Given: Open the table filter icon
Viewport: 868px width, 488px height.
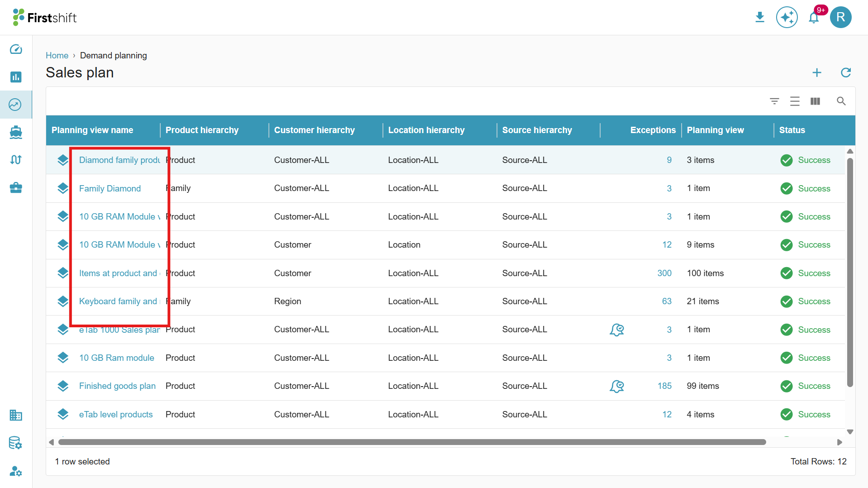Looking at the screenshot, I should pos(775,101).
